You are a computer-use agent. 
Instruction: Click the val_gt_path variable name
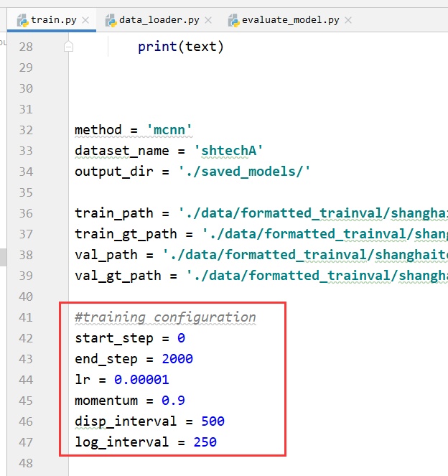pos(118,276)
